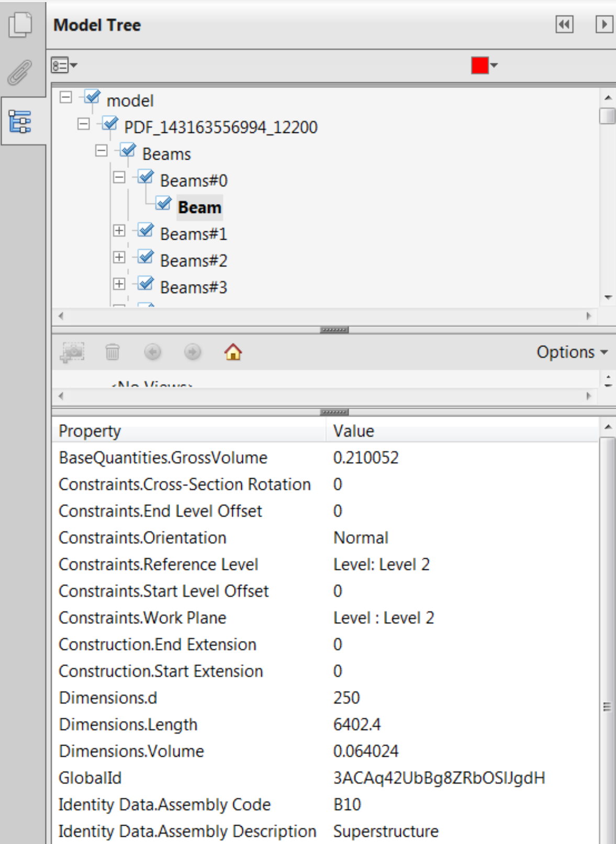The width and height of the screenshot is (616, 844).
Task: Click the Dimensions.d value 250
Action: pos(346,698)
